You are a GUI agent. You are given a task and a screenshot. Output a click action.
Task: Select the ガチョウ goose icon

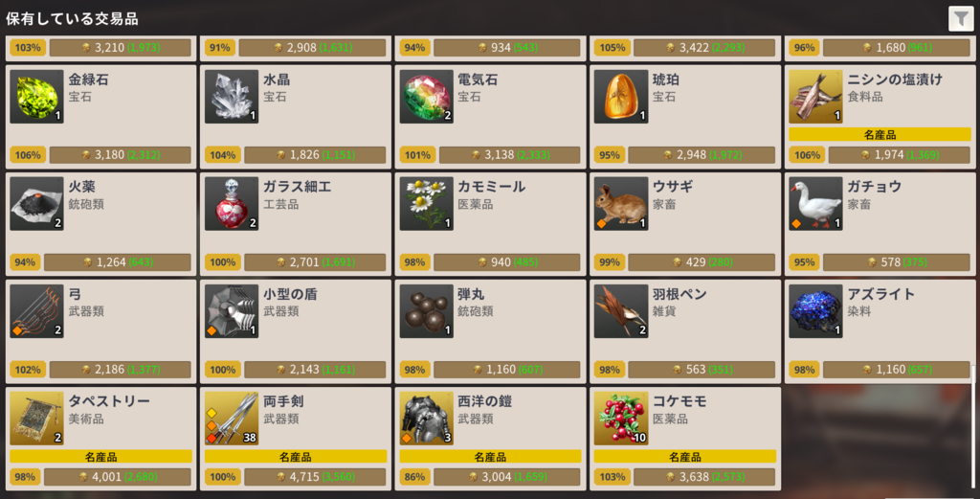pyautogui.click(x=815, y=204)
